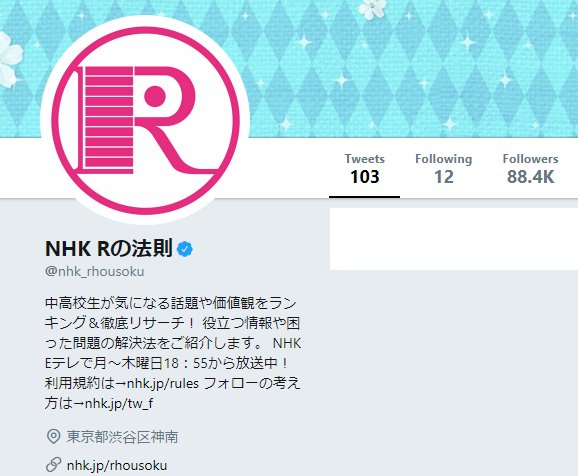The width and height of the screenshot is (578, 476).
Task: Click the NHK Rの法則 profile name
Action: tap(109, 249)
